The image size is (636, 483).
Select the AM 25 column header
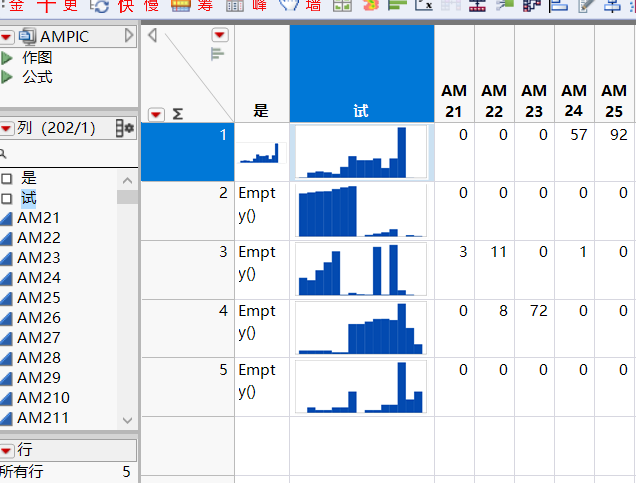[x=614, y=73]
